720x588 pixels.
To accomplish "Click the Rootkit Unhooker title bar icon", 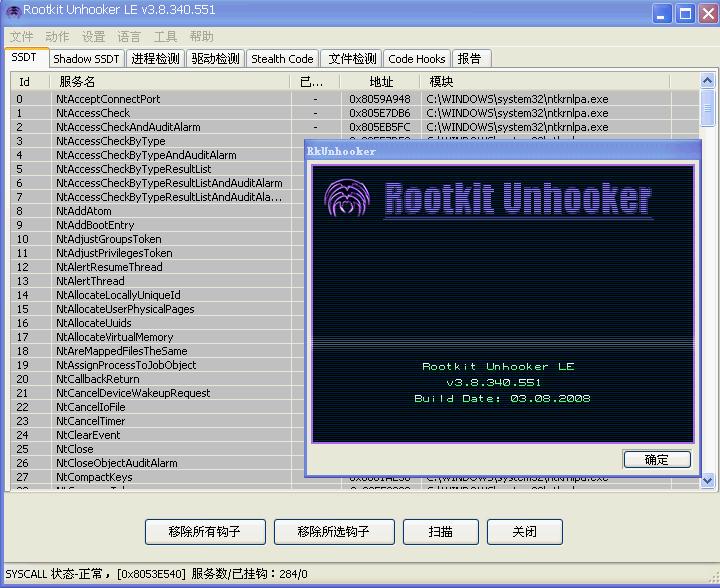I will [13, 11].
